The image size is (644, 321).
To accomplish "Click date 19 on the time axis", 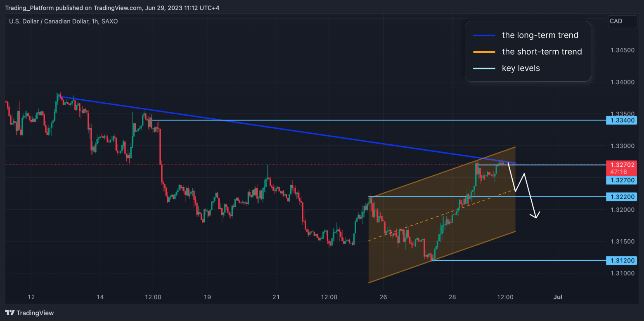I will [x=207, y=297].
